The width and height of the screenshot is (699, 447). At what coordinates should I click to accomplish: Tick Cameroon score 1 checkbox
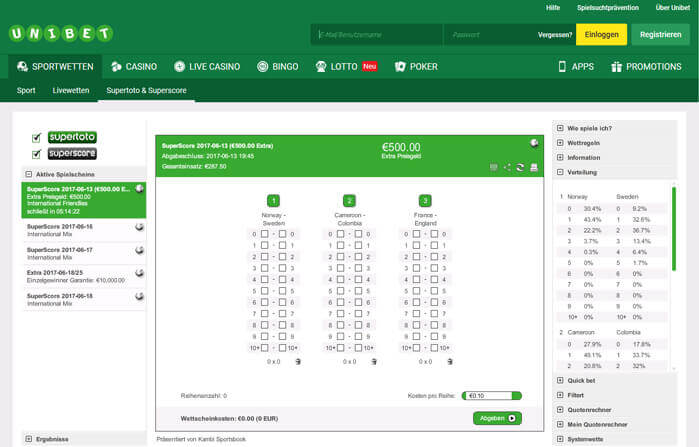click(x=341, y=245)
